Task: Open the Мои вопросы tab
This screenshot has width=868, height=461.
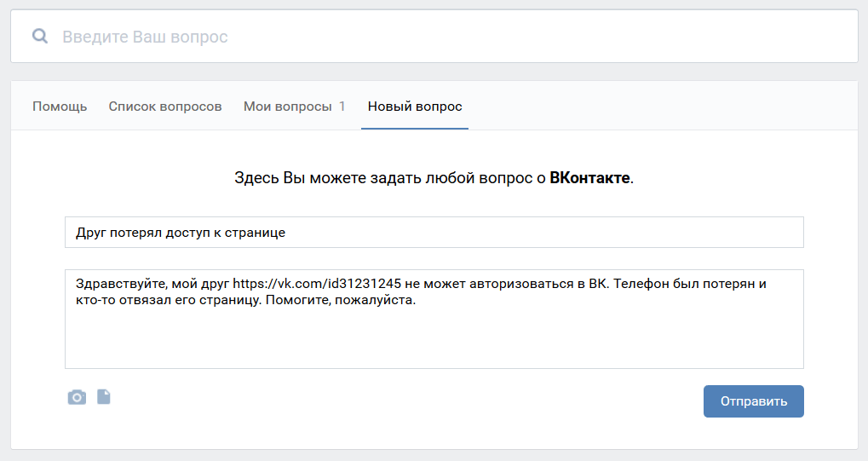Action: tap(294, 107)
